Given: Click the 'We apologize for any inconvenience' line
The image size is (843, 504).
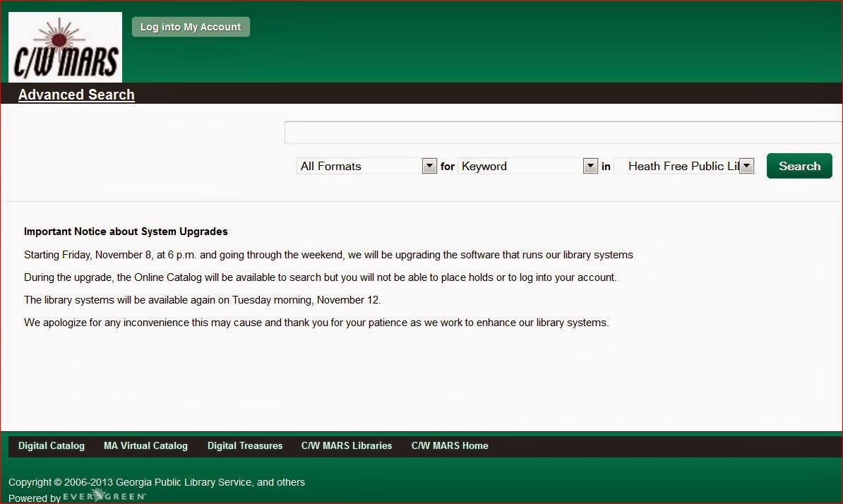Looking at the screenshot, I should (x=316, y=323).
